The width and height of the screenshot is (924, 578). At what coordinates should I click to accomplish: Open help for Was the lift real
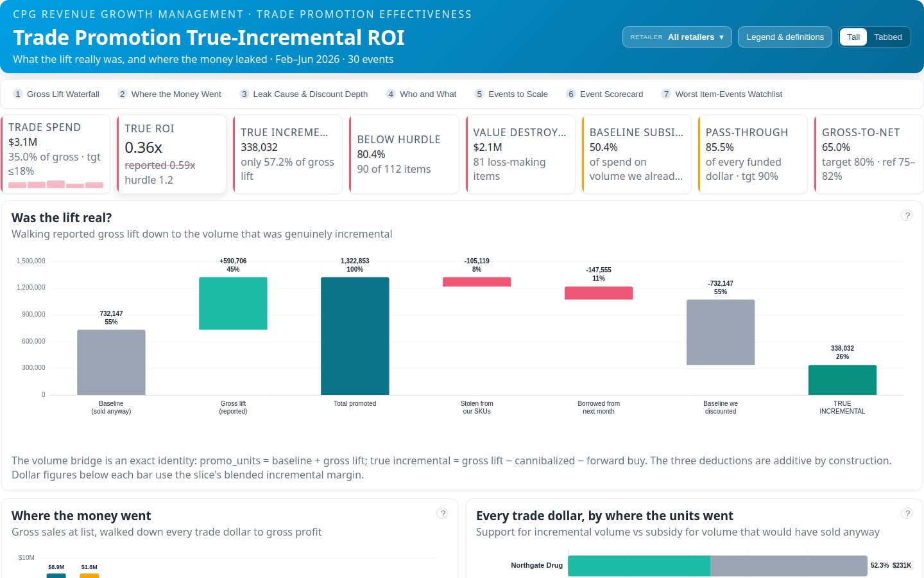coord(907,215)
